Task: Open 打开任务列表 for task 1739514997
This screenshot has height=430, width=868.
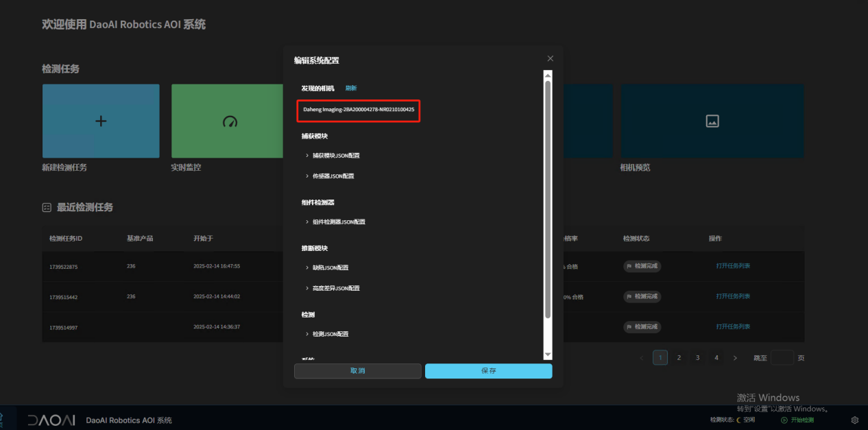Action: [x=733, y=326]
